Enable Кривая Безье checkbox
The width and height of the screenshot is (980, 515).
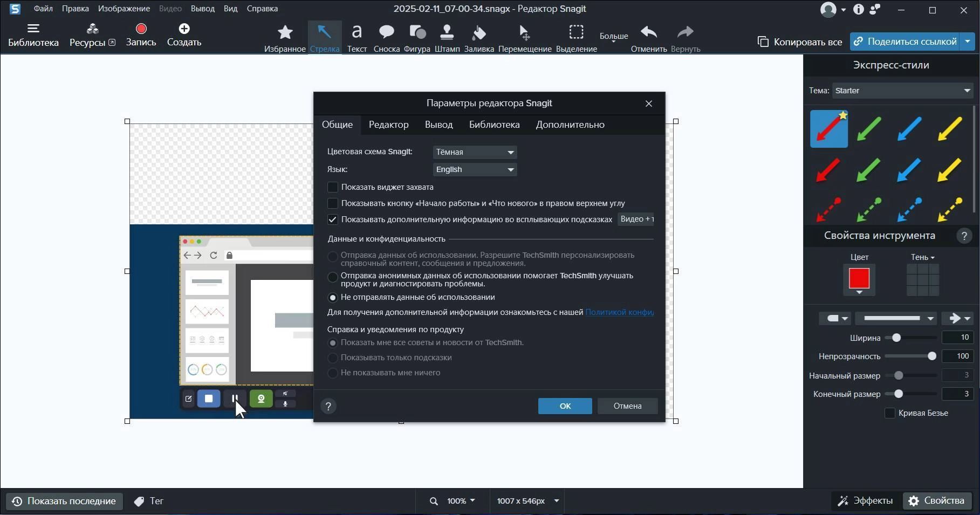pyautogui.click(x=890, y=413)
